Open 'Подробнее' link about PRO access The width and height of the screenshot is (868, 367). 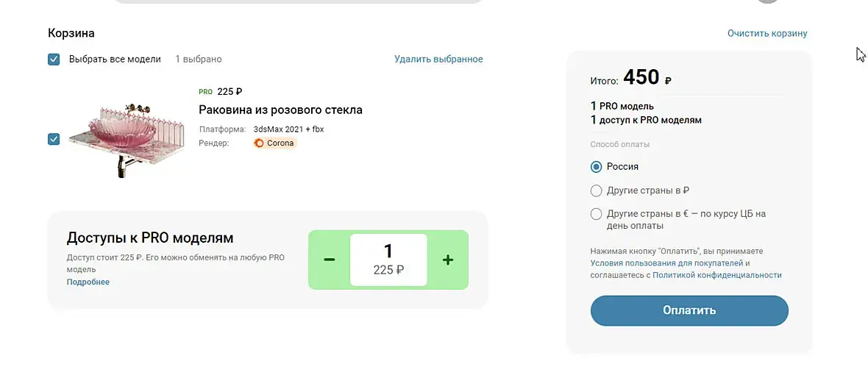point(88,282)
